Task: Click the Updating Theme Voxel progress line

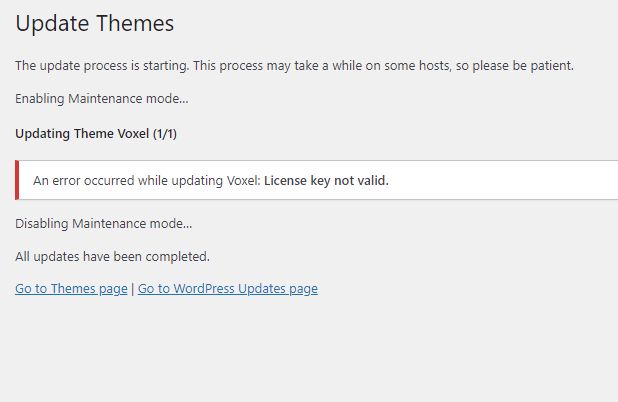Action: [x=102, y=133]
